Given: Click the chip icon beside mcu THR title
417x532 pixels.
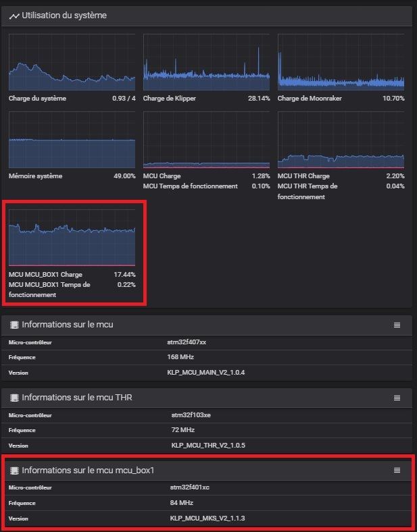Looking at the screenshot, I should (14, 398).
